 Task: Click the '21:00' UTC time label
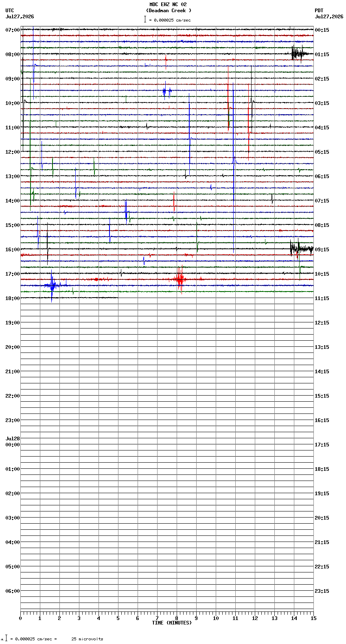(13, 372)
